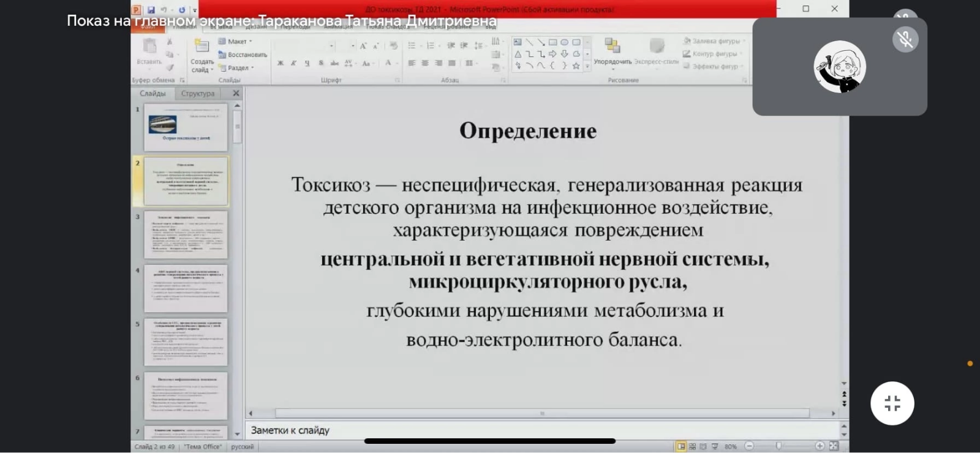
Task: Click zoom out minus button
Action: pos(749,446)
